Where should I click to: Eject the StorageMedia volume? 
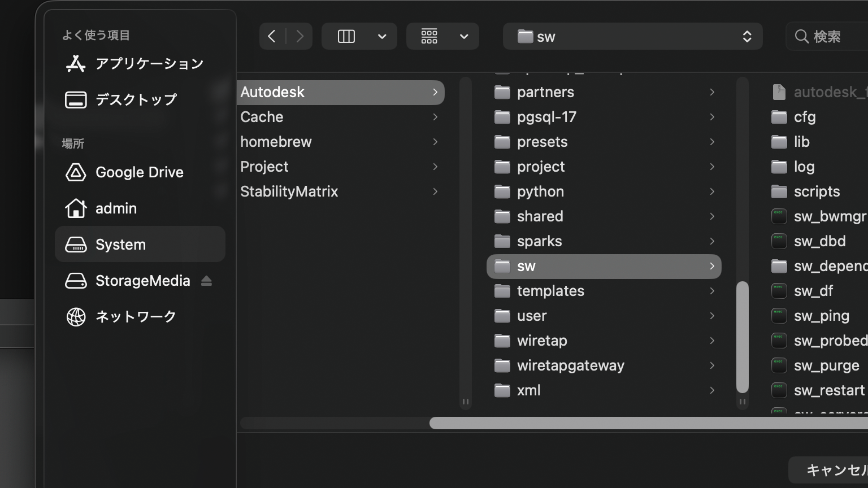[206, 281]
